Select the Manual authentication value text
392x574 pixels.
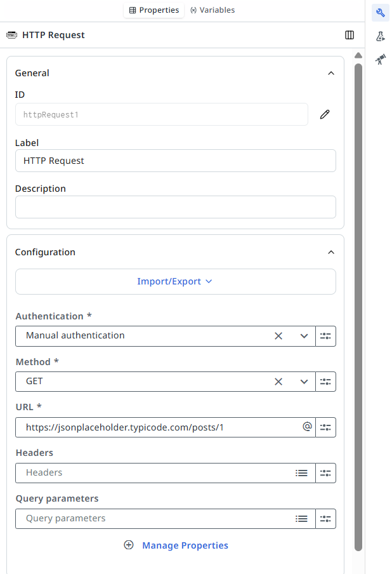tap(75, 335)
